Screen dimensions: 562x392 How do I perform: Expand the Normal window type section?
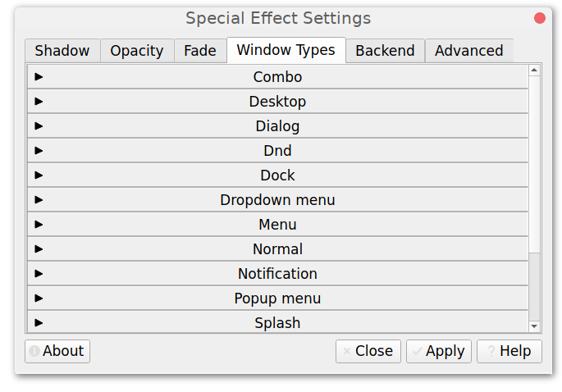tap(39, 249)
